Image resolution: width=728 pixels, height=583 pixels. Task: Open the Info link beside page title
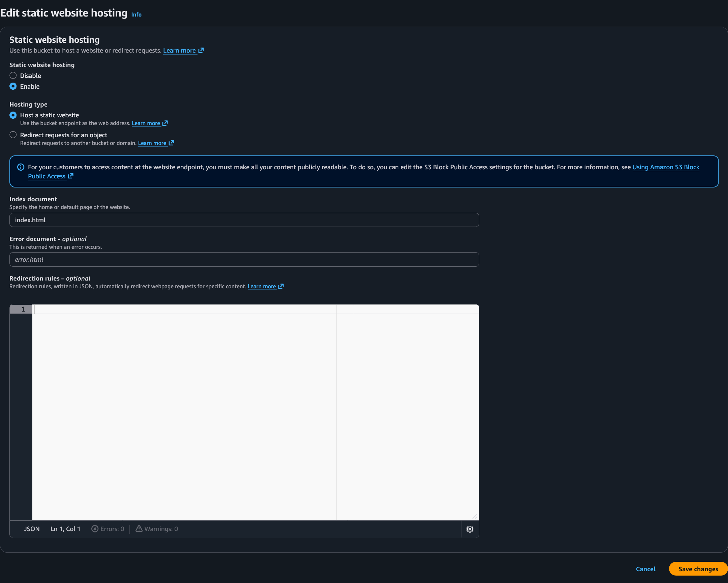pyautogui.click(x=136, y=14)
